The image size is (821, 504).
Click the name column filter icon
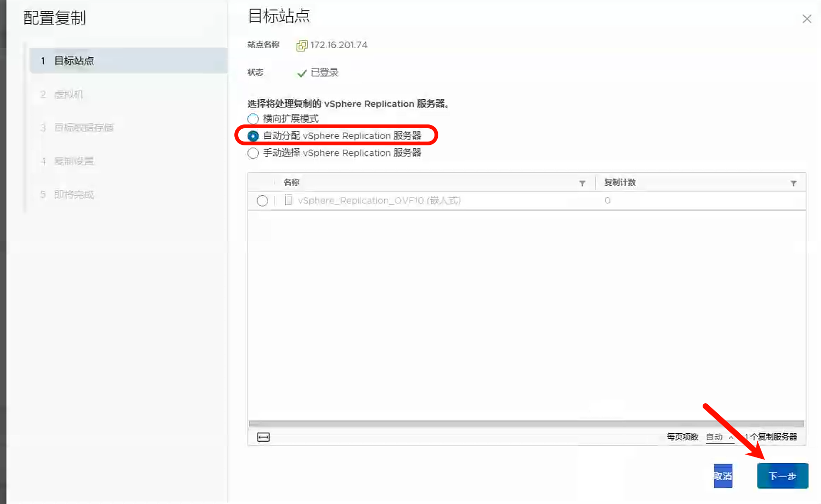click(x=582, y=183)
